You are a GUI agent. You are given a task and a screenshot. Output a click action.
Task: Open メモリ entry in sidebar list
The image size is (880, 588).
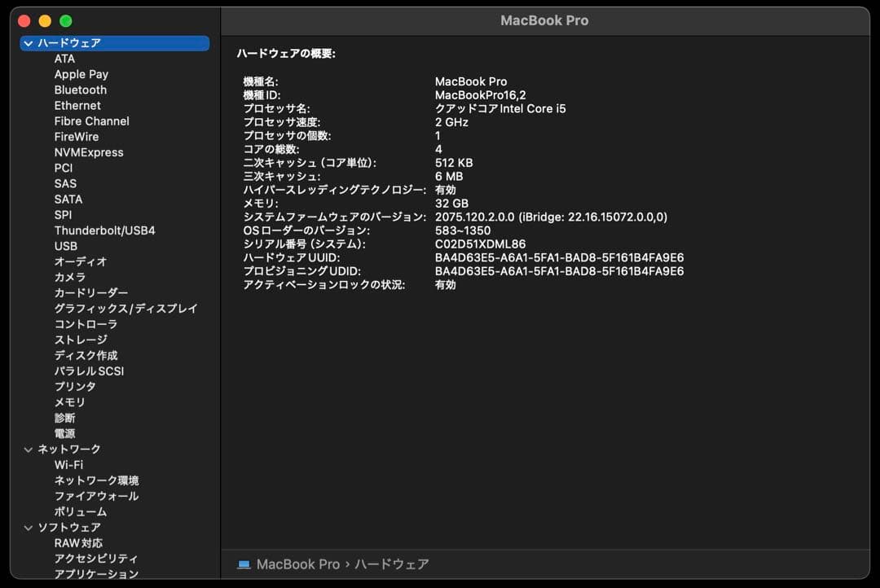pos(69,402)
